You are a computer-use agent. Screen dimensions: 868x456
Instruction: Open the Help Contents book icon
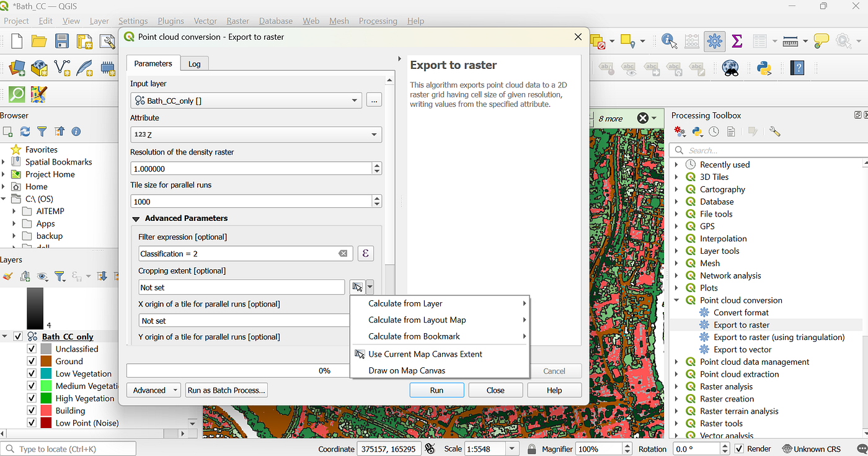pos(797,67)
